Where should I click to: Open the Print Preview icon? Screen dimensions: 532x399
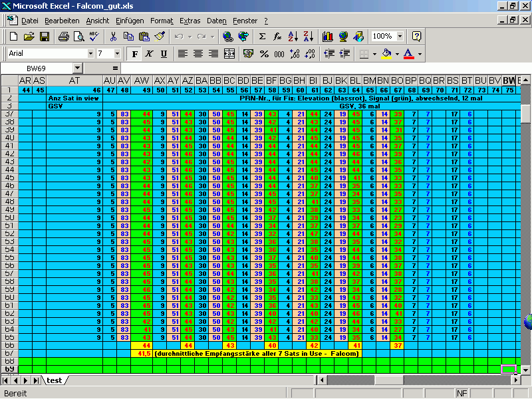tap(78, 37)
